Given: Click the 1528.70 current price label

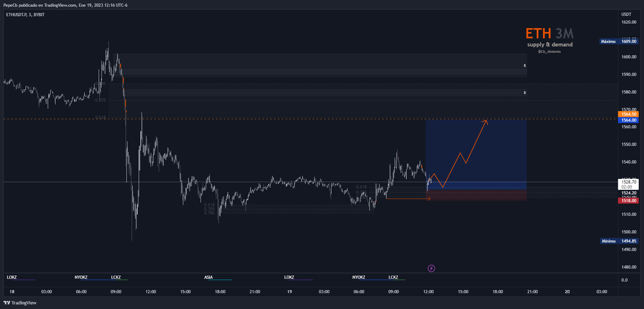Looking at the screenshot, I should 628,182.
